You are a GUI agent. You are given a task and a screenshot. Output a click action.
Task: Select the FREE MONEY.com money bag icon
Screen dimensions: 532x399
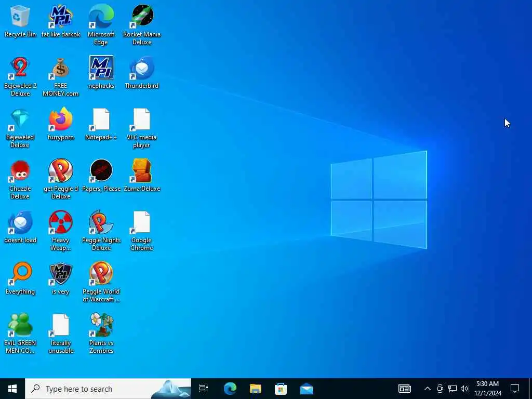point(61,77)
